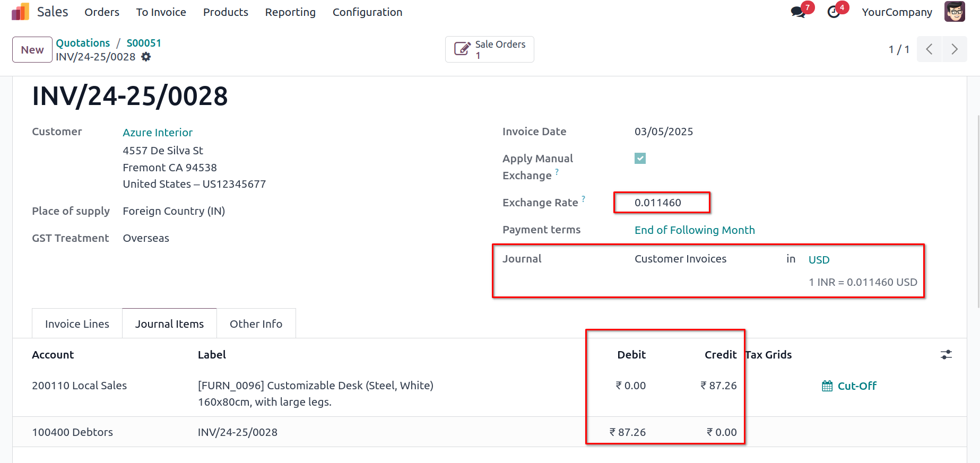Open column settings adjust icon
This screenshot has width=980, height=463.
pyautogui.click(x=946, y=355)
